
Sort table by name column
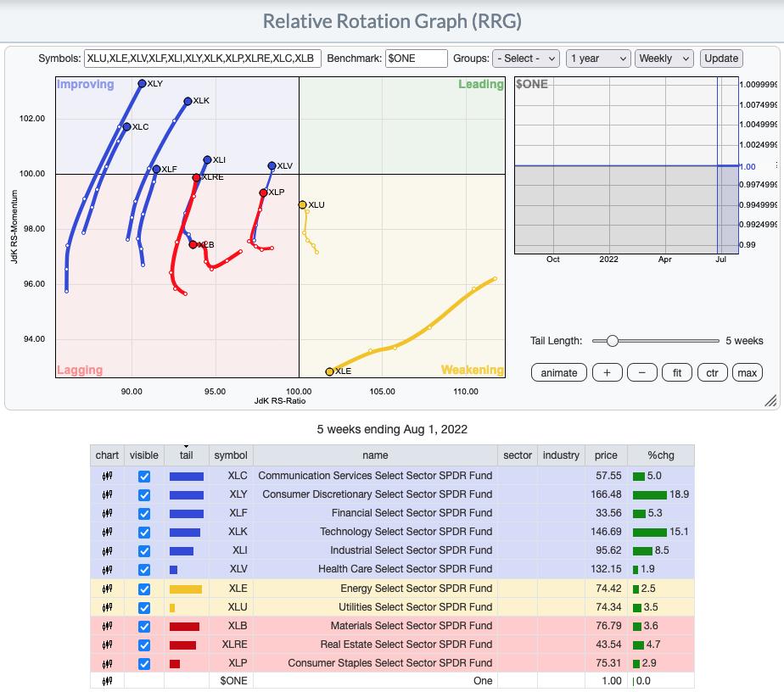click(375, 455)
